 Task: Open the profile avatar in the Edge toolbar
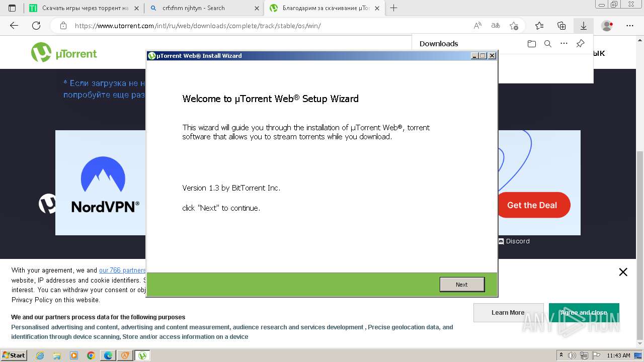coord(607,26)
